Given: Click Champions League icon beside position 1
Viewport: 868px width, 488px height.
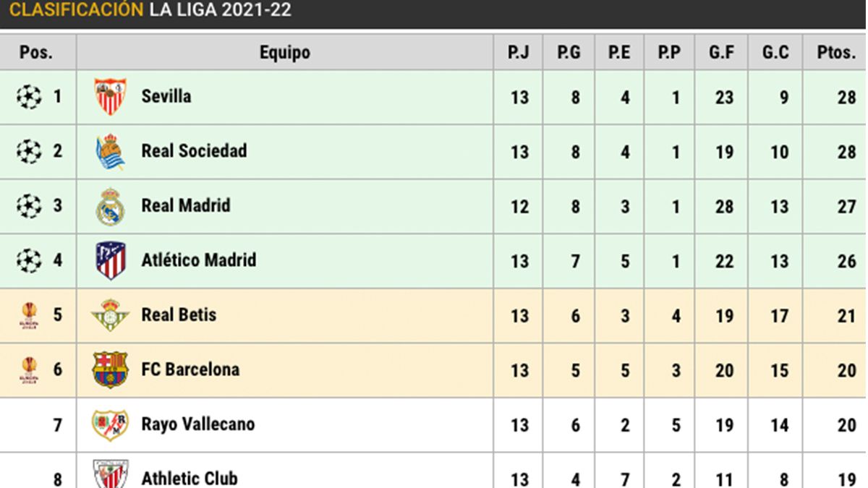Looking at the screenshot, I should point(29,97).
